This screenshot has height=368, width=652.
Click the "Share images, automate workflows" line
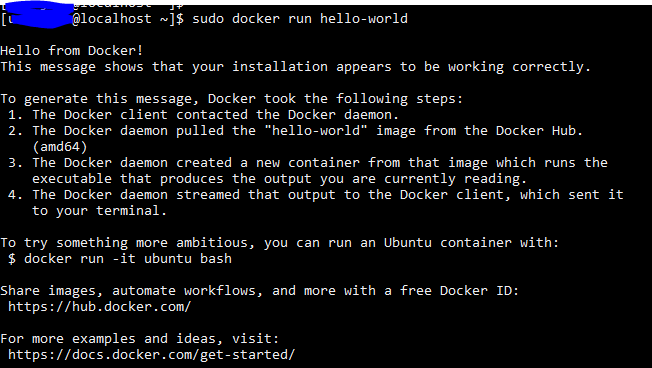[x=260, y=291]
